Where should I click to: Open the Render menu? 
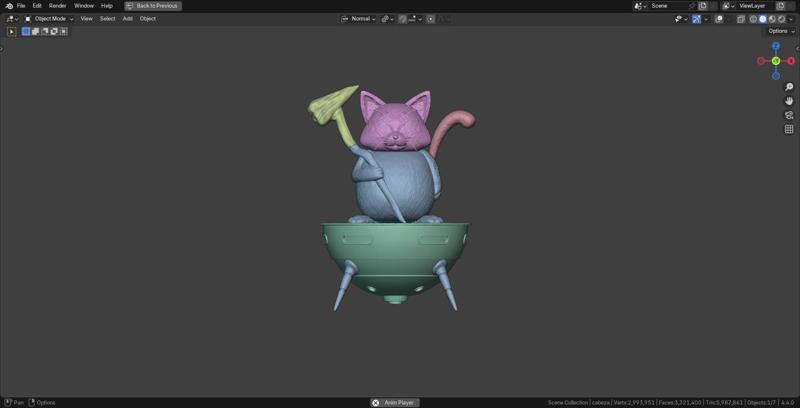click(x=58, y=6)
